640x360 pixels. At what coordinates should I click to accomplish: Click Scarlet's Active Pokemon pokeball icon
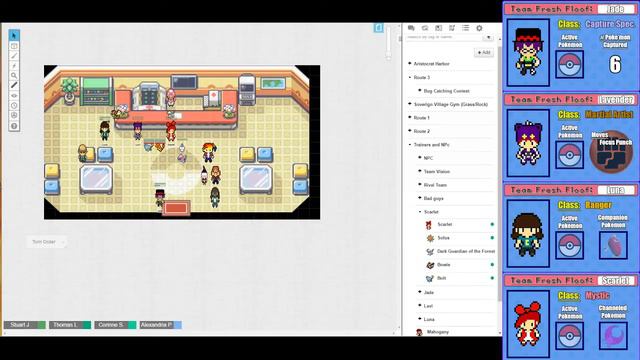click(569, 336)
